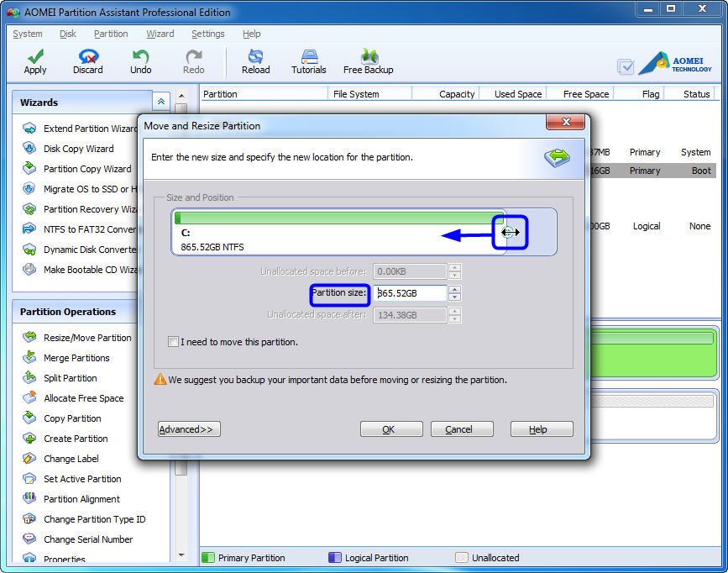
Task: Select Copy Partition operation
Action: pyautogui.click(x=62, y=418)
